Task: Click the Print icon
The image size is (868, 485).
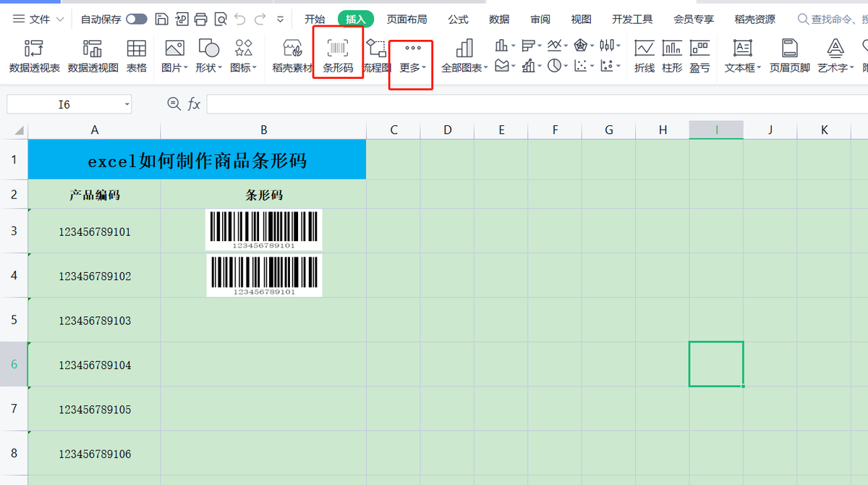Action: coord(201,19)
